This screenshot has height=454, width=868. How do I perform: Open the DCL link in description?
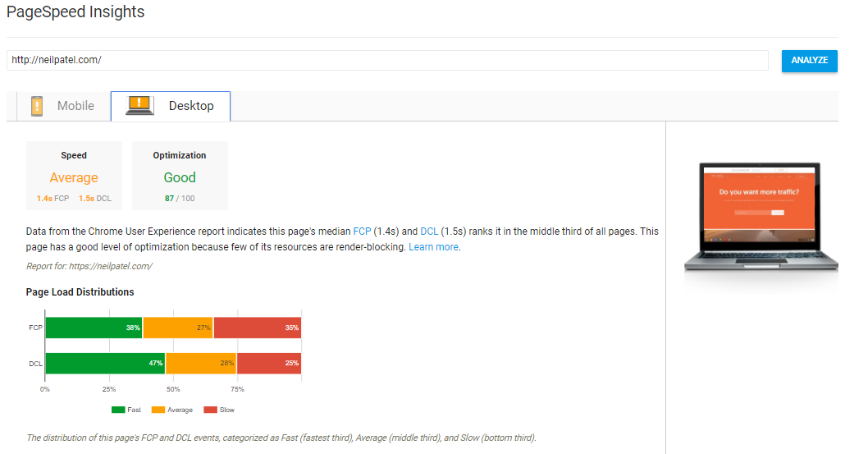pyautogui.click(x=429, y=232)
